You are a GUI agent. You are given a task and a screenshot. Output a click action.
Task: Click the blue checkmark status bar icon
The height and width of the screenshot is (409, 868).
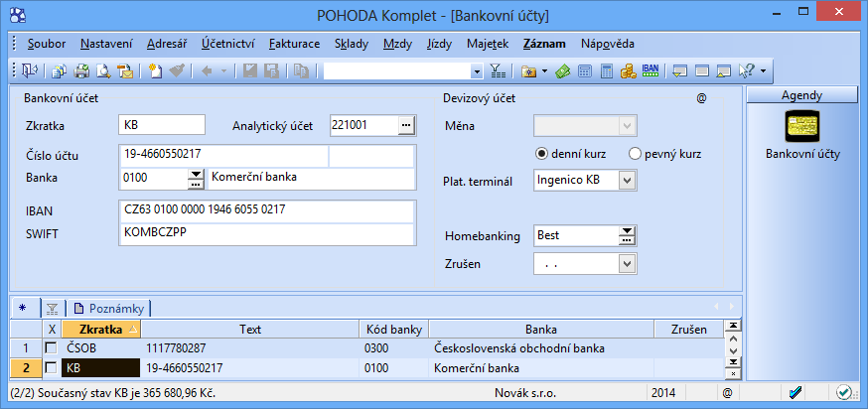point(796,392)
